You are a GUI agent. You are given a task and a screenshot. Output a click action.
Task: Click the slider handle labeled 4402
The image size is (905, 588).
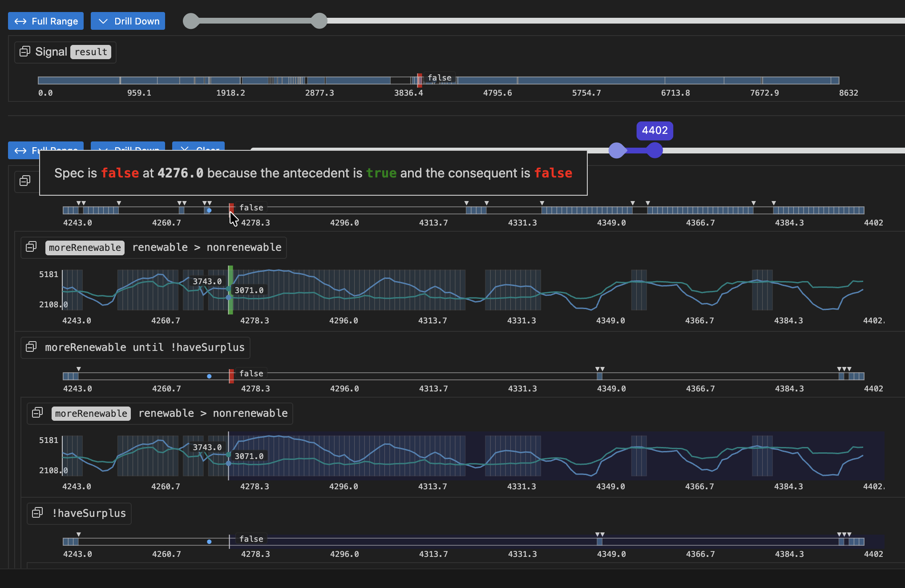pos(654,150)
